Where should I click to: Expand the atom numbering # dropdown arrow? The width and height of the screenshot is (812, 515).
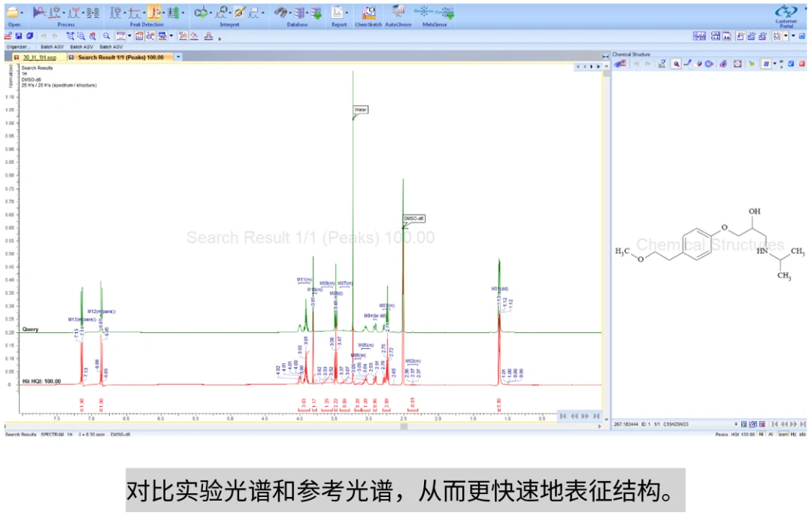point(774,64)
